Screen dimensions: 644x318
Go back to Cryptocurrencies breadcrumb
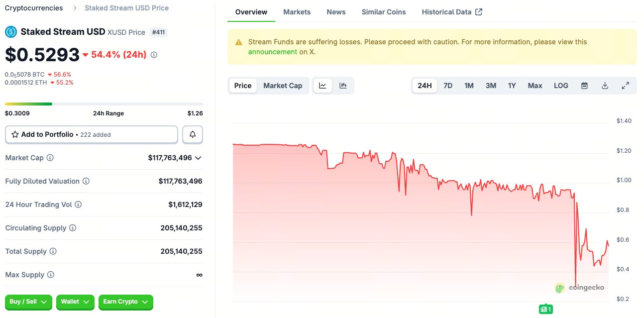(x=33, y=7)
